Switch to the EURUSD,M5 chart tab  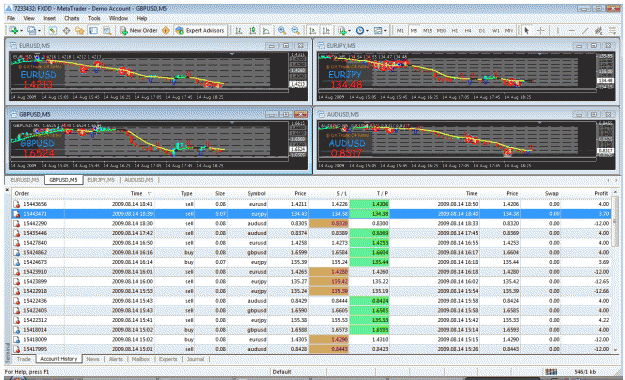(x=25, y=180)
